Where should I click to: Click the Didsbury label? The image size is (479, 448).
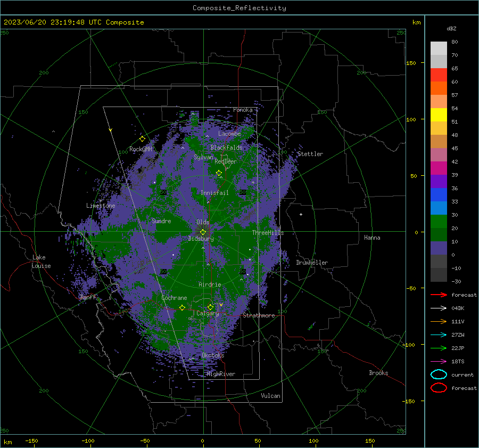[201, 239]
